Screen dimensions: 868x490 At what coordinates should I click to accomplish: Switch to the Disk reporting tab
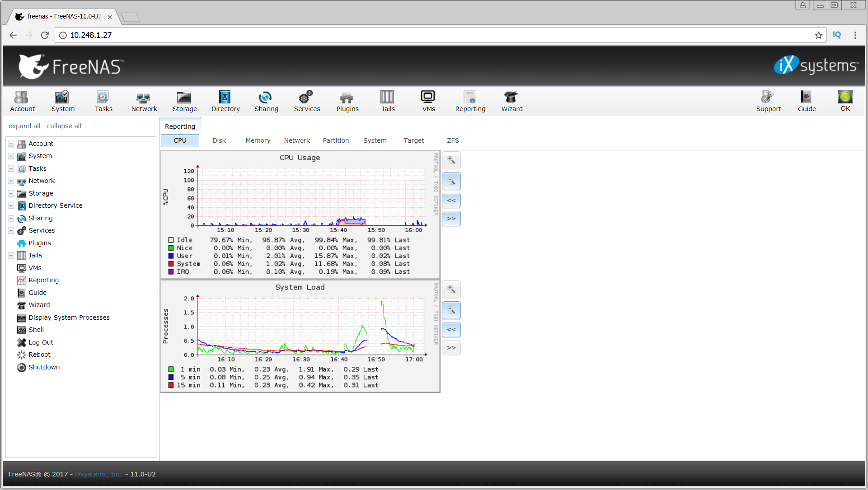coord(219,140)
